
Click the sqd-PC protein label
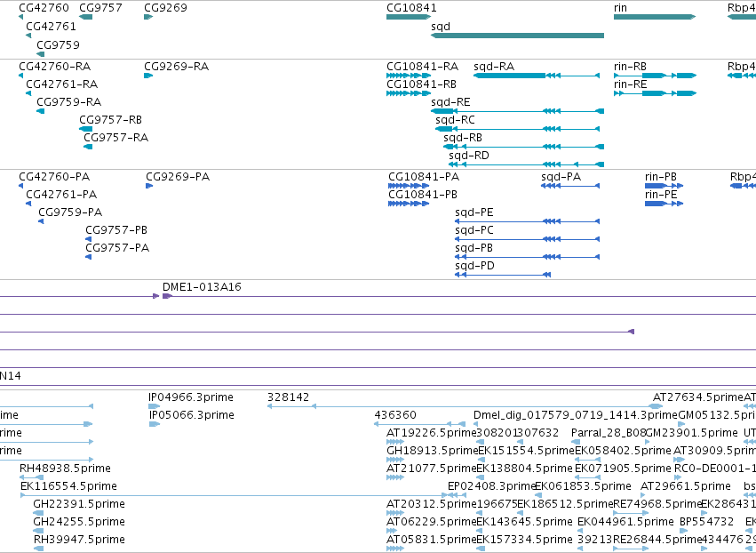[x=474, y=230]
